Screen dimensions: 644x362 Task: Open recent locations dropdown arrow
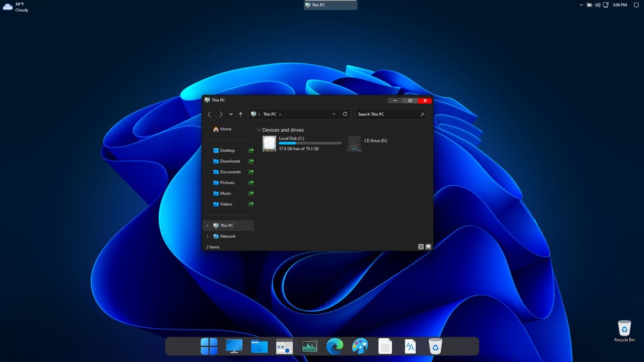[231, 114]
